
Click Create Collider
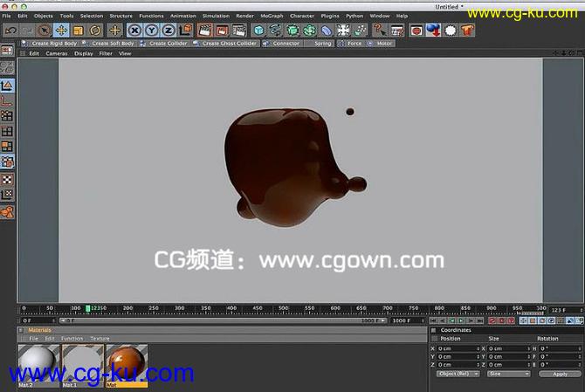point(164,44)
